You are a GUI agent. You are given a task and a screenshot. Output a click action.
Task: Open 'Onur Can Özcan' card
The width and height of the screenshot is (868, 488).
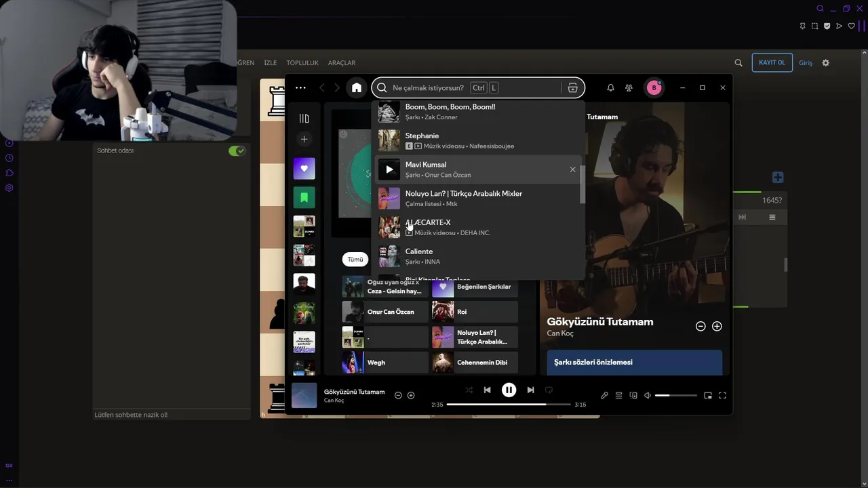[385, 312]
